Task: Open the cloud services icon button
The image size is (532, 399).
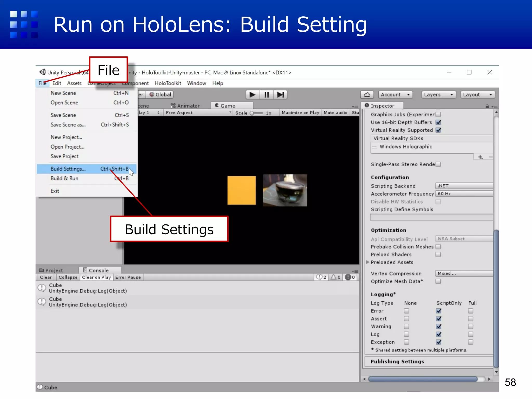Action: 367,95
